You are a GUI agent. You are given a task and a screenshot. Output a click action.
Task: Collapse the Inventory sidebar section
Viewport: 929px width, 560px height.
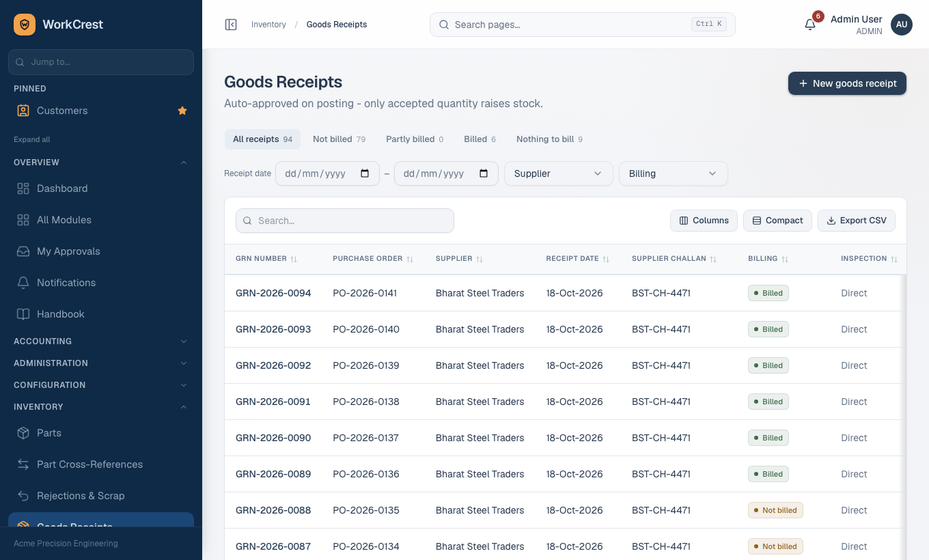pyautogui.click(x=101, y=407)
